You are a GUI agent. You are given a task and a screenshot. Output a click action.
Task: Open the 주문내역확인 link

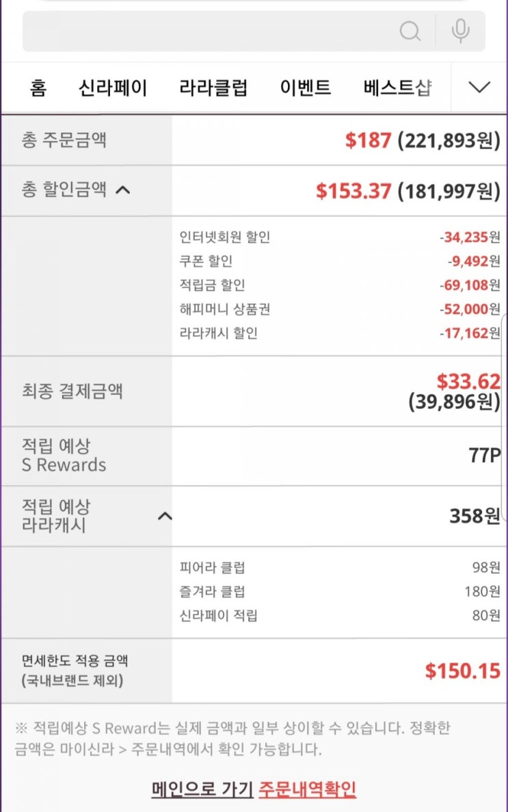point(307,789)
